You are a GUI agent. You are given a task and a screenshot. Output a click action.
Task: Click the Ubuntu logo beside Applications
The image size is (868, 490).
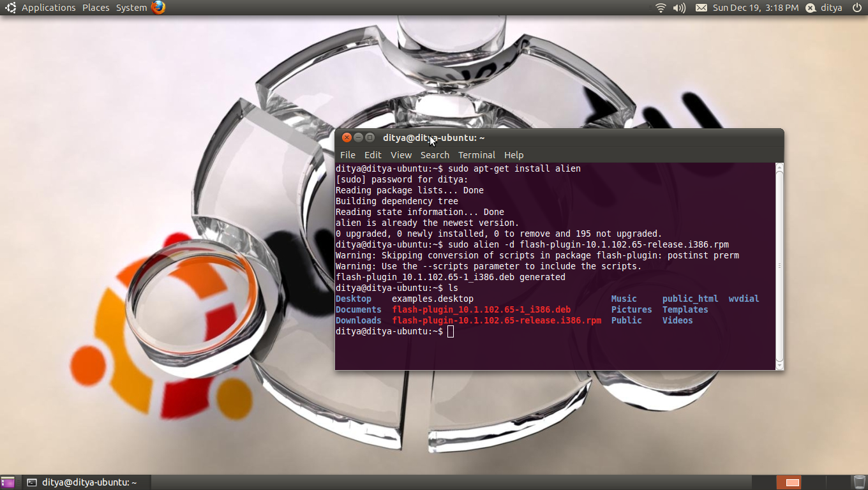click(x=11, y=8)
